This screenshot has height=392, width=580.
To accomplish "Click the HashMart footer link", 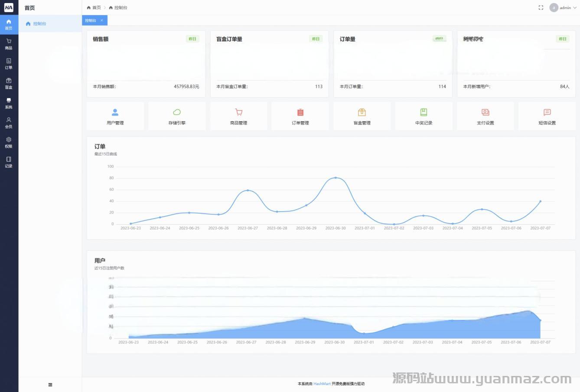I will (x=322, y=384).
